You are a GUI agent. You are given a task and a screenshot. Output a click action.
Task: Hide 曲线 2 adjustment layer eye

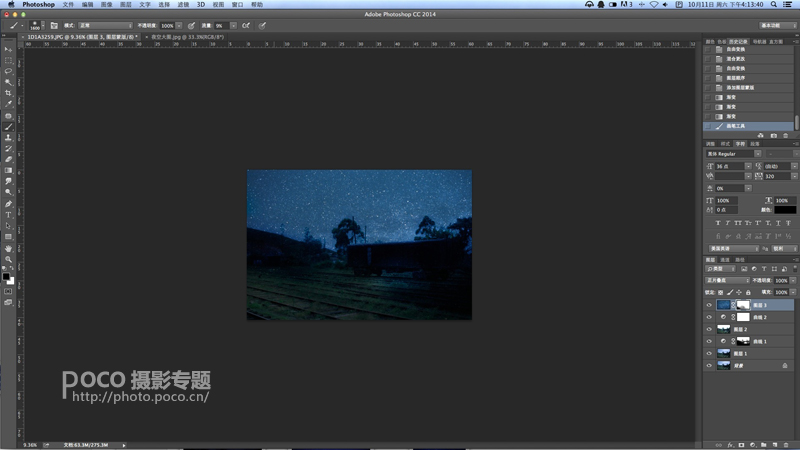click(709, 317)
